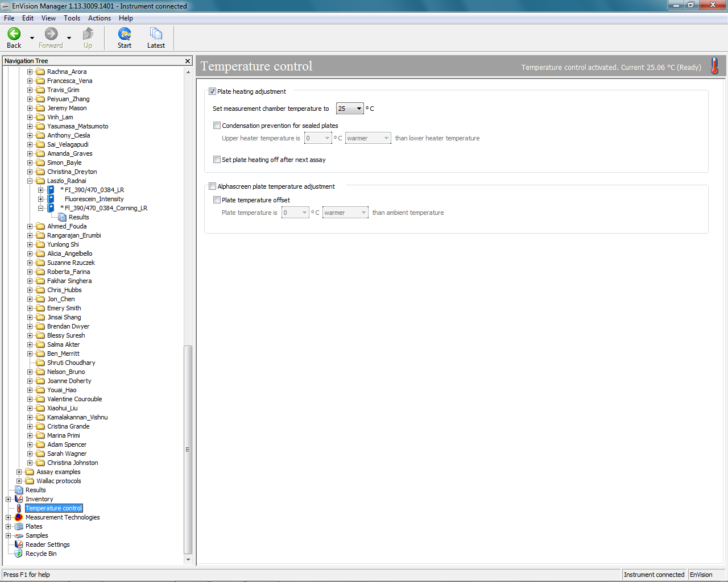
Task: Click the Latest toolbar icon
Action: coord(156,34)
